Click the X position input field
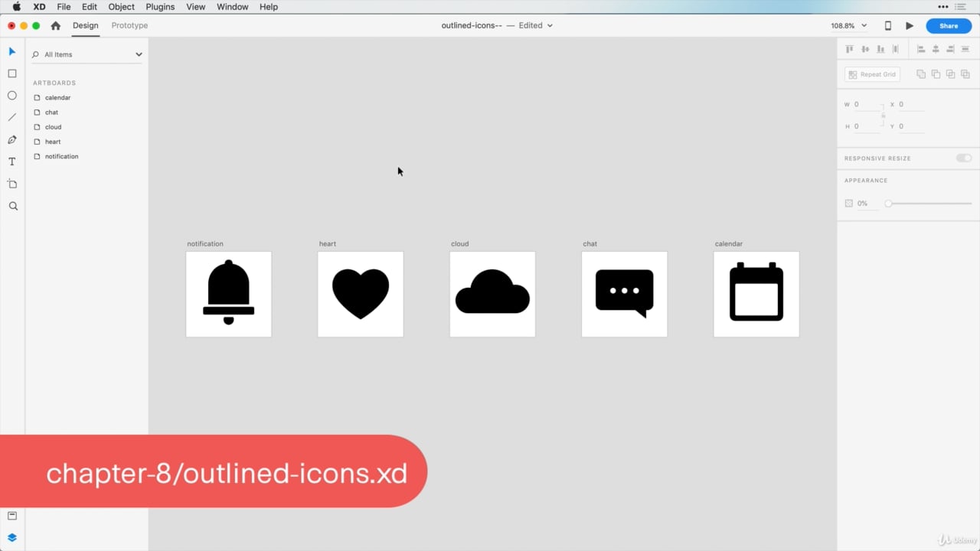 911,104
